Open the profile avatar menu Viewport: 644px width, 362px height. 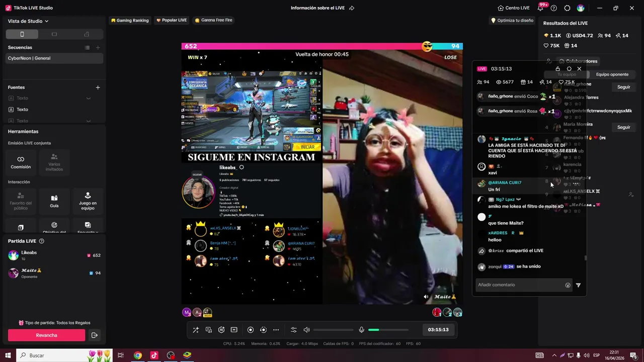pyautogui.click(x=581, y=8)
